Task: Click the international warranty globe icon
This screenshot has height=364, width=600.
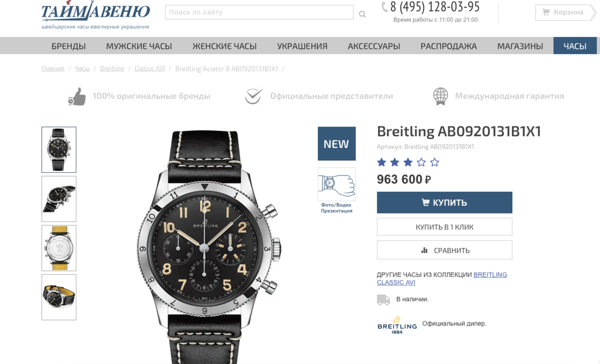Action: pos(440,96)
